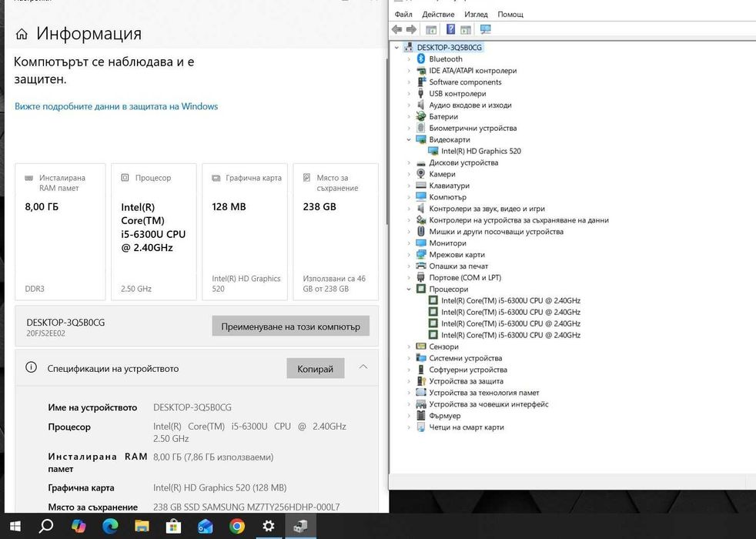Image resolution: width=756 pixels, height=539 pixels.
Task: Expand the USB контролери category
Action: tap(409, 93)
